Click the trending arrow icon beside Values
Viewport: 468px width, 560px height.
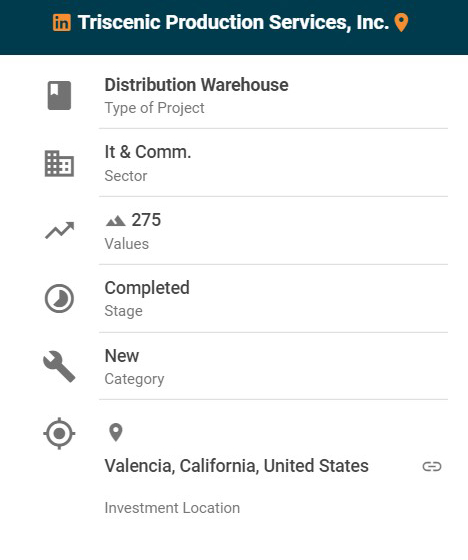point(59,230)
